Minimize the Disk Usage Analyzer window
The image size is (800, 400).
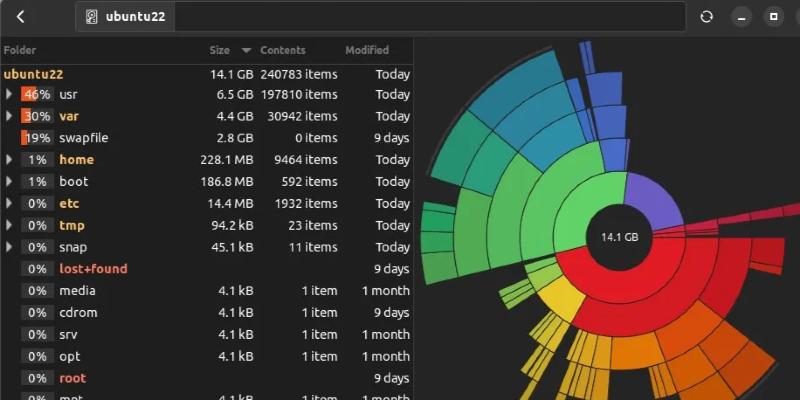pos(741,17)
